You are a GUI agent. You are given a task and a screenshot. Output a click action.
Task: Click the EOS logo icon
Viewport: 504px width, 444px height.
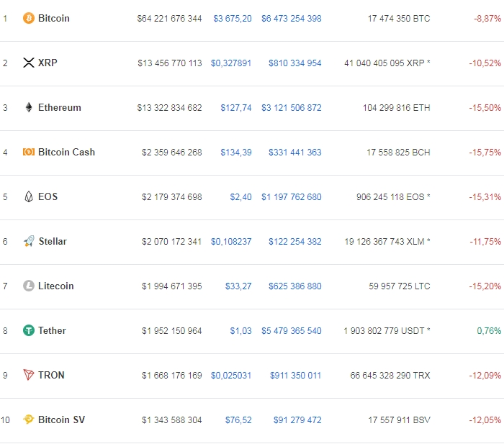coord(29,196)
